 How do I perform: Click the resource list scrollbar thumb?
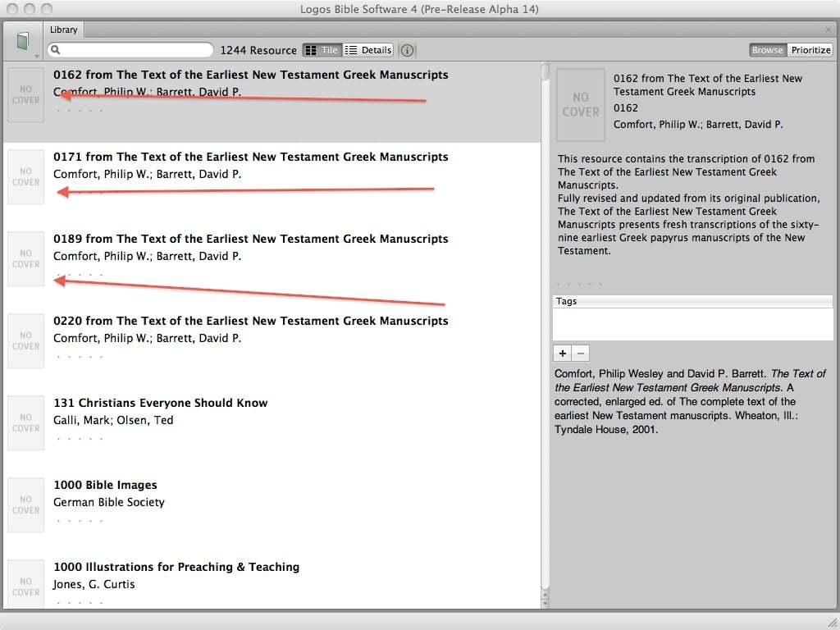point(545,72)
